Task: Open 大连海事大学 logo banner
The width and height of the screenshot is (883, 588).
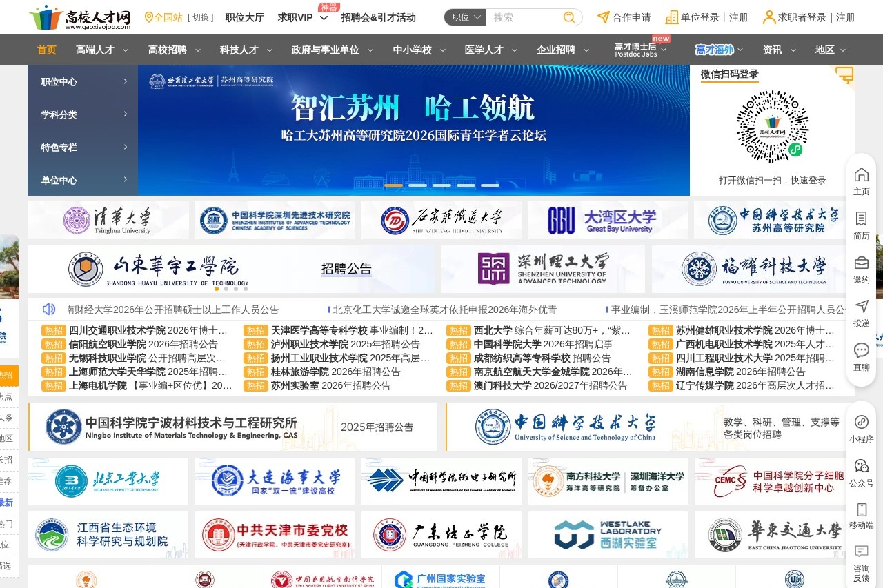Action: click(x=275, y=481)
